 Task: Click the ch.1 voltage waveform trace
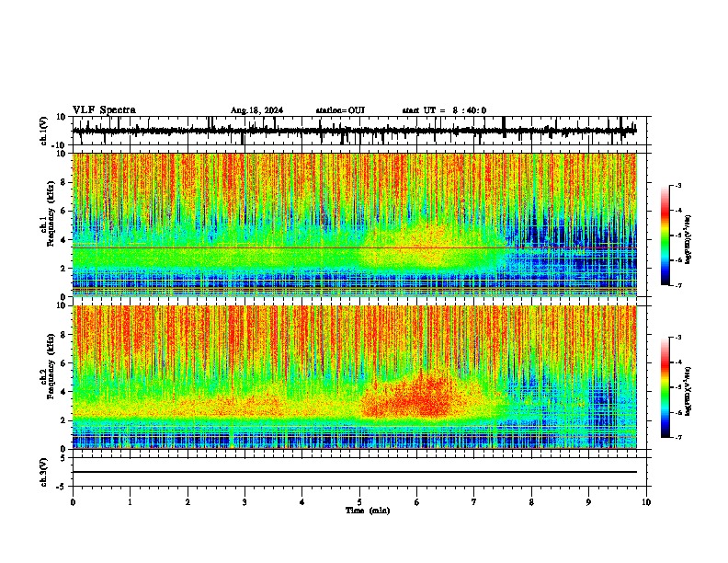(x=354, y=131)
